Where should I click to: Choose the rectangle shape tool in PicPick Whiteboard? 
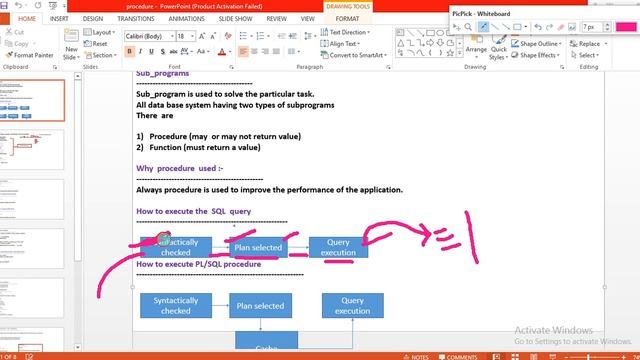point(517,27)
